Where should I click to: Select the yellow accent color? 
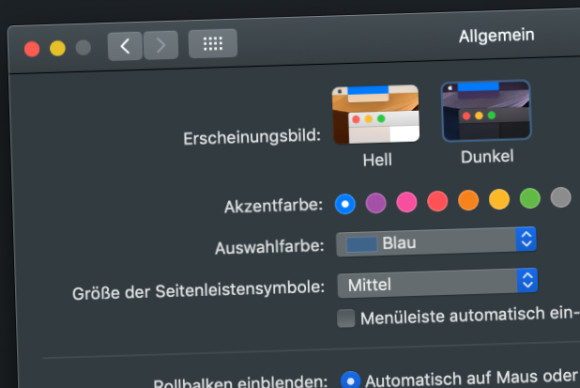(499, 199)
